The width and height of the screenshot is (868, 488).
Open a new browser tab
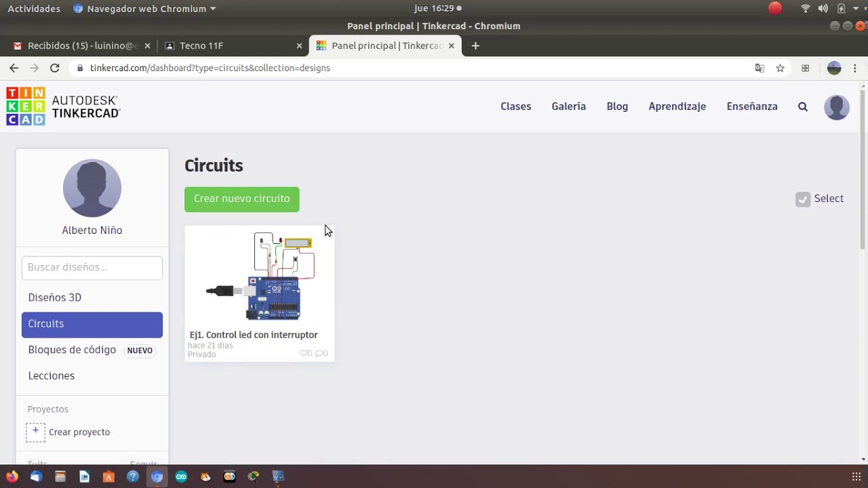click(x=475, y=45)
